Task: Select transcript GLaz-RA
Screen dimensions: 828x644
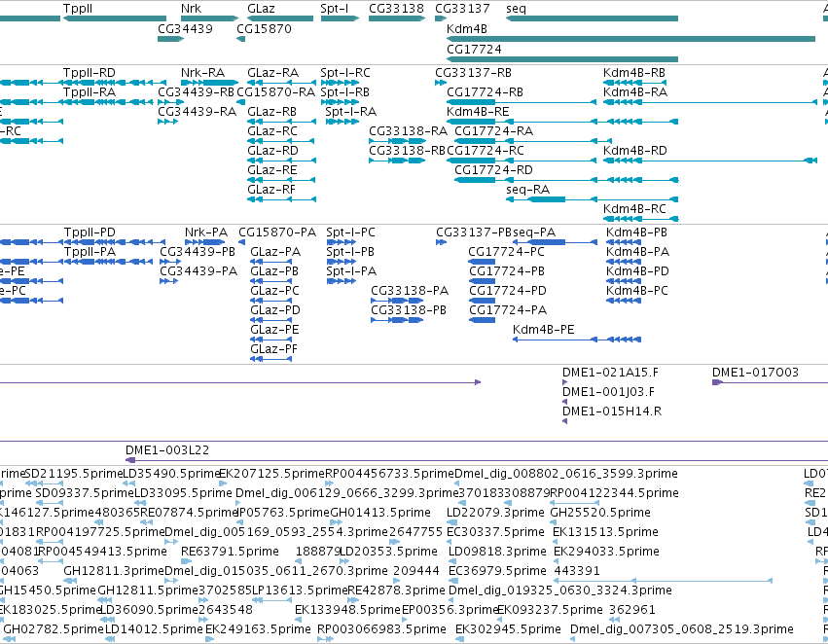Action: [273, 72]
